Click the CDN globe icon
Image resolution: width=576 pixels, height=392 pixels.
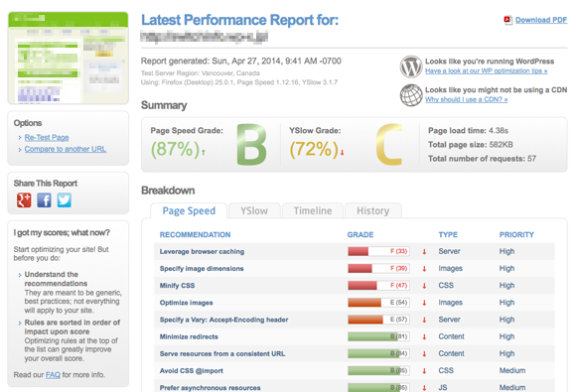pos(411,95)
